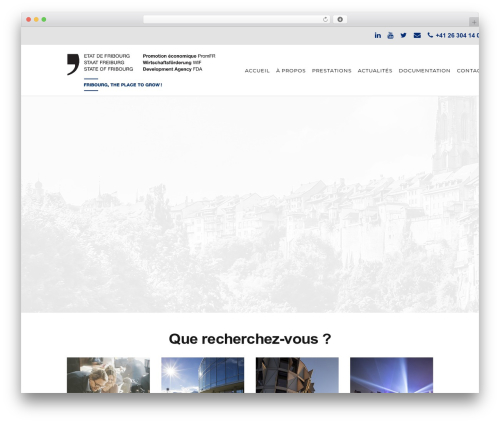This screenshot has height=423, width=500.
Task: Click the Promotion économique PromFR text logo
Action: [x=179, y=56]
